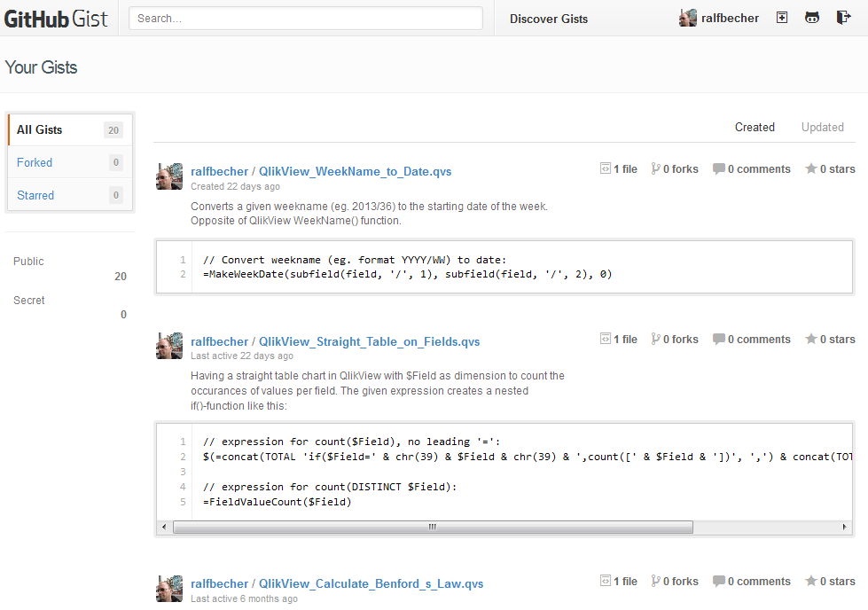Screen dimensions: 868x610
Task: Click the sign out icon
Action: click(843, 18)
